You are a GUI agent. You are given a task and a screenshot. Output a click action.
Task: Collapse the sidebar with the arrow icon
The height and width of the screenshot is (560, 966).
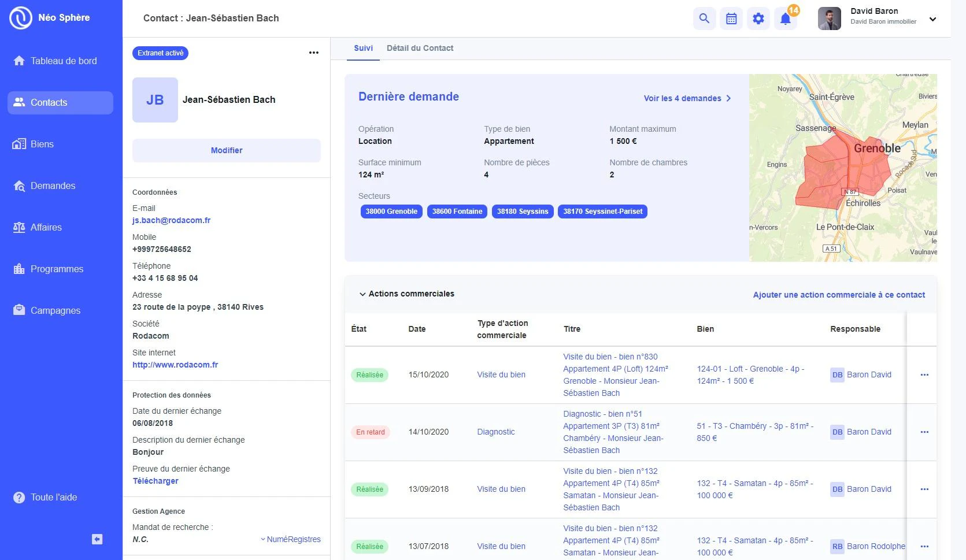point(97,539)
